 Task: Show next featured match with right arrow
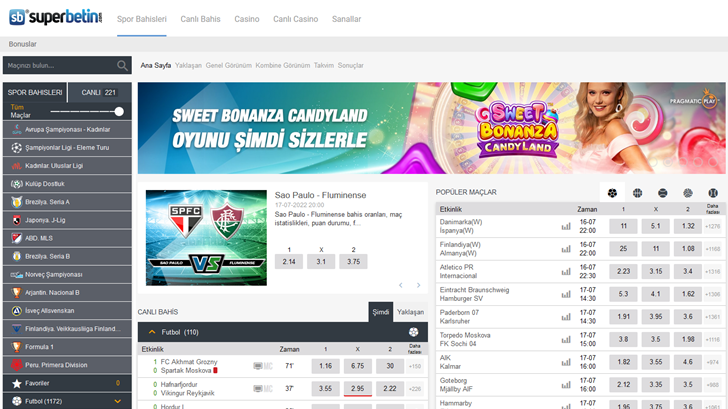point(418,285)
